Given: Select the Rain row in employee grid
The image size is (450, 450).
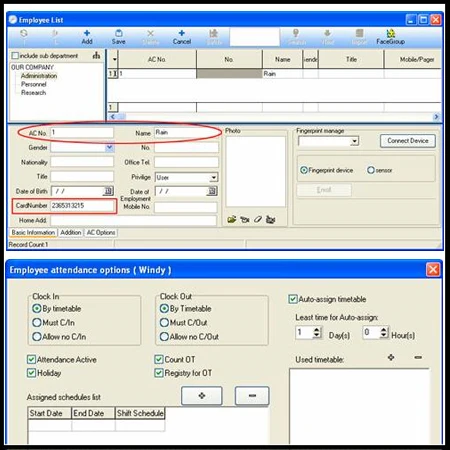Looking at the screenshot, I should tap(274, 74).
